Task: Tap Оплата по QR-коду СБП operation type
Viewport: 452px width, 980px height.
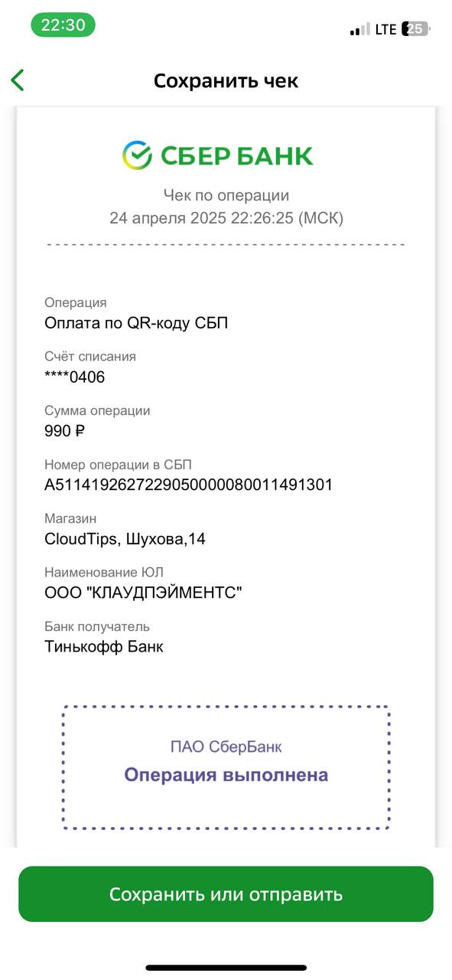Action: click(x=136, y=323)
